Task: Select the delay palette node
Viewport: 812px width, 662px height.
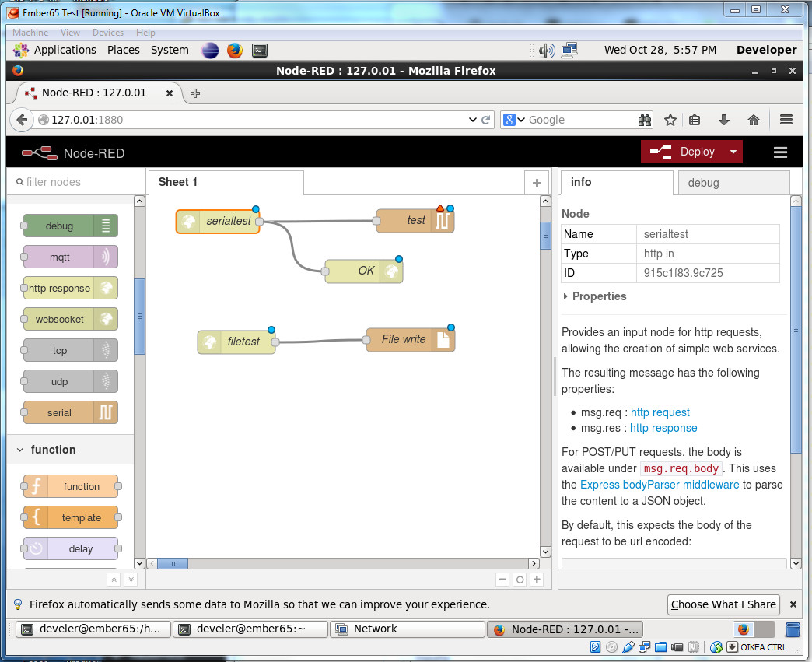Action: [71, 548]
